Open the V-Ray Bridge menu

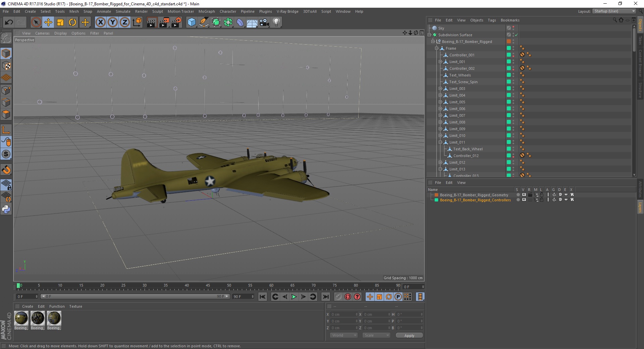tap(287, 11)
